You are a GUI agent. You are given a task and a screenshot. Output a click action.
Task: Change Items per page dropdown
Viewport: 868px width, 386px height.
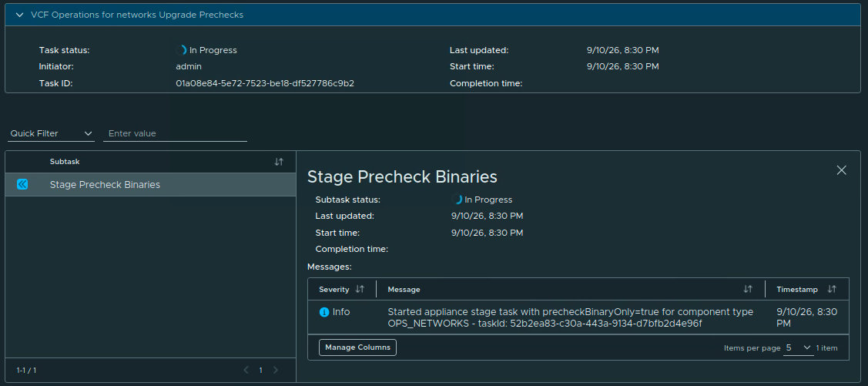[x=798, y=347]
